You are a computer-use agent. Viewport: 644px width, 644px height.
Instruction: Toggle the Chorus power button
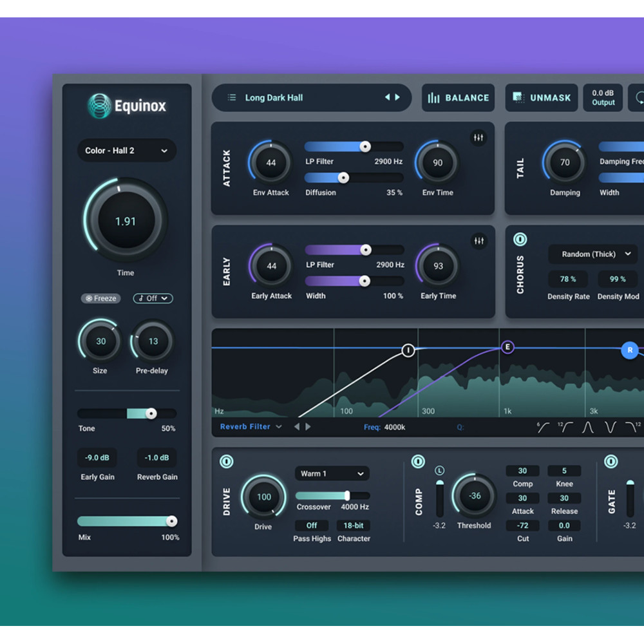click(x=520, y=240)
